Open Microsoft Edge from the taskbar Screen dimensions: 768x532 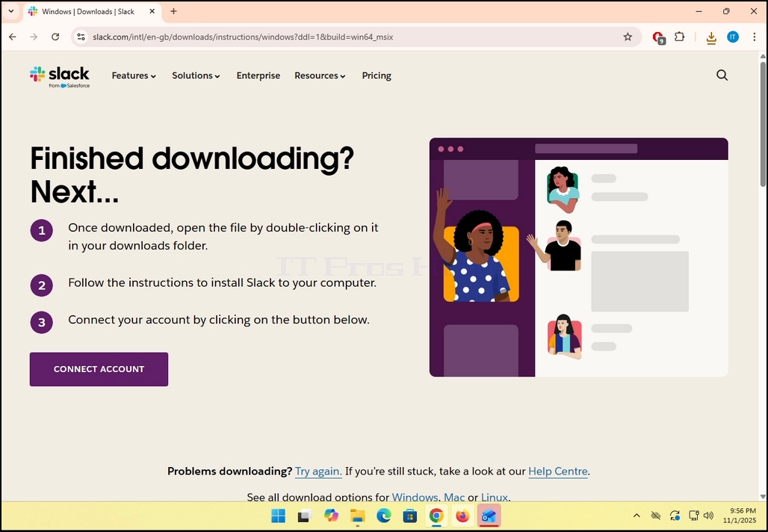click(x=384, y=516)
